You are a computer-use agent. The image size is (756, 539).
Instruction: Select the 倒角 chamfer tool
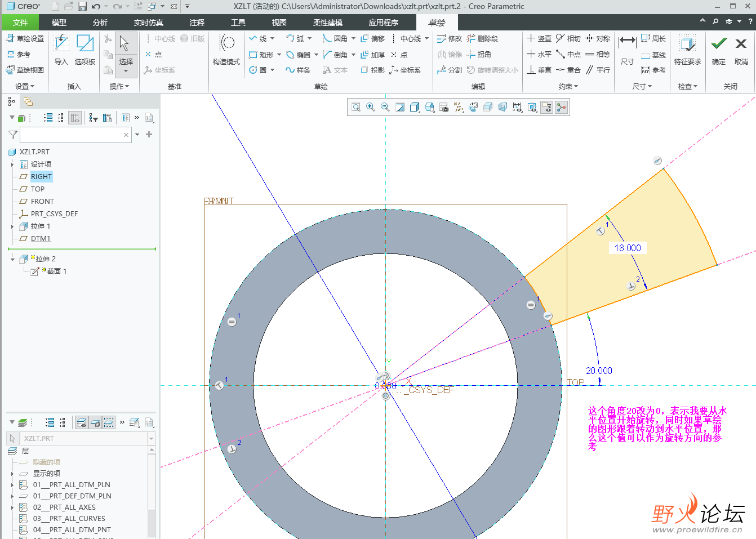[335, 55]
